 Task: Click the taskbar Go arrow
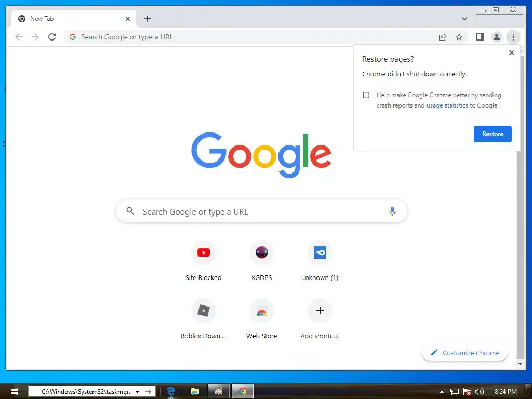click(x=148, y=392)
